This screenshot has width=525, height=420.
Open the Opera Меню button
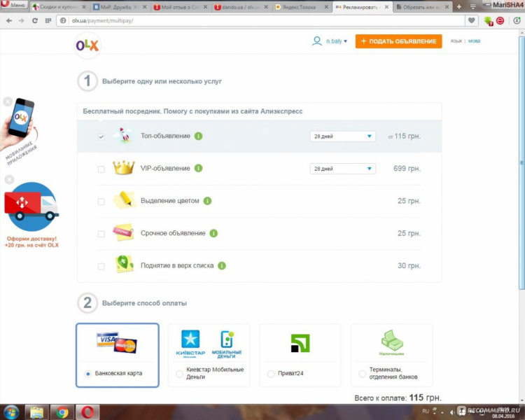14,6
